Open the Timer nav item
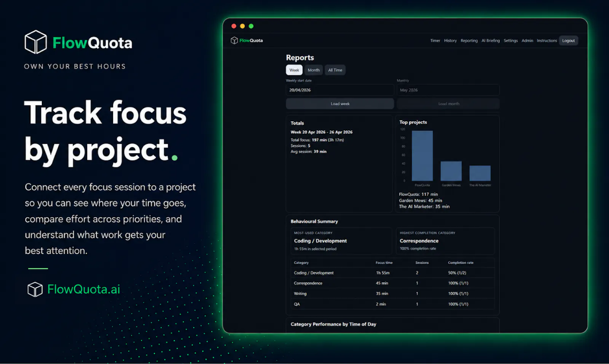The height and width of the screenshot is (364, 609). pyautogui.click(x=435, y=41)
